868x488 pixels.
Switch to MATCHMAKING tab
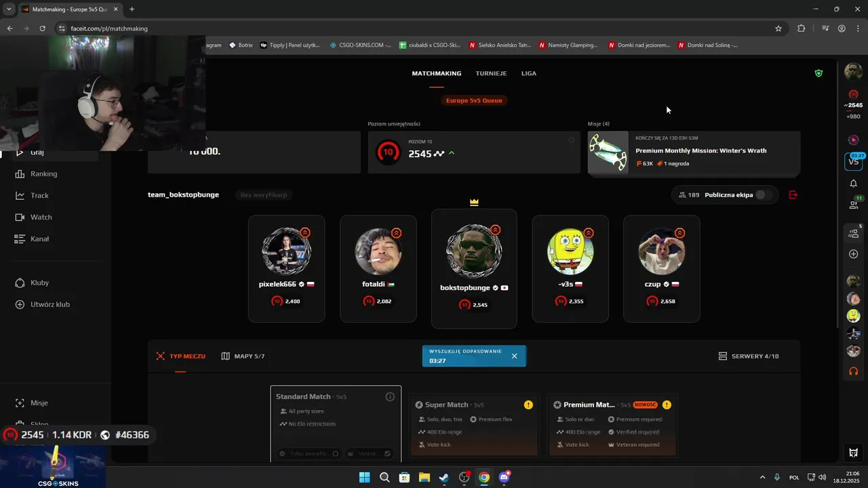pos(437,73)
